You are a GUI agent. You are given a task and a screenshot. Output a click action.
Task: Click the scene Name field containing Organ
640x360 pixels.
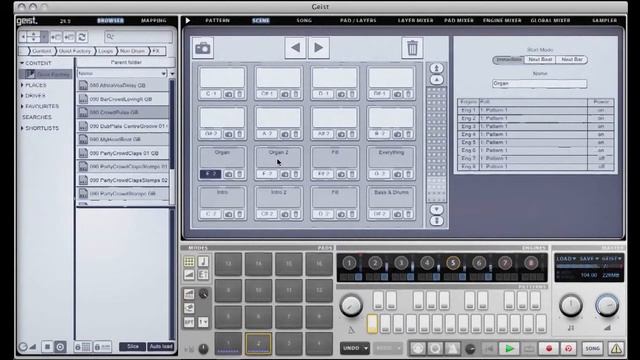tap(539, 84)
